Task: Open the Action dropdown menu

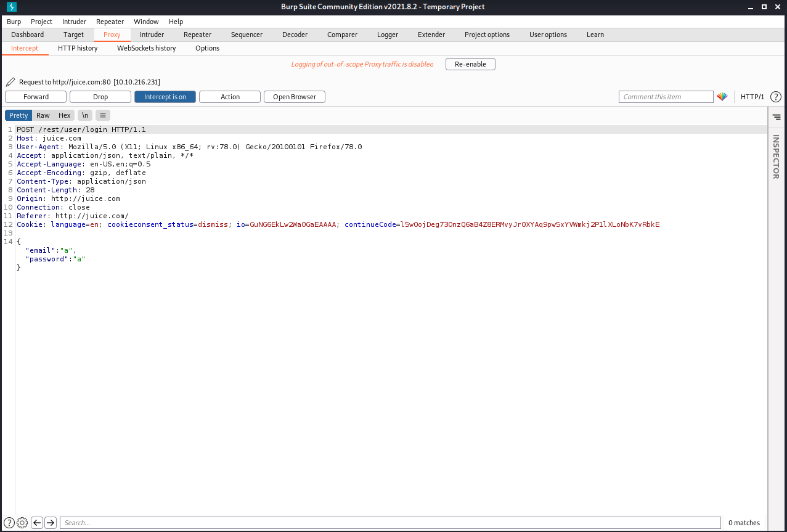Action: pos(230,97)
